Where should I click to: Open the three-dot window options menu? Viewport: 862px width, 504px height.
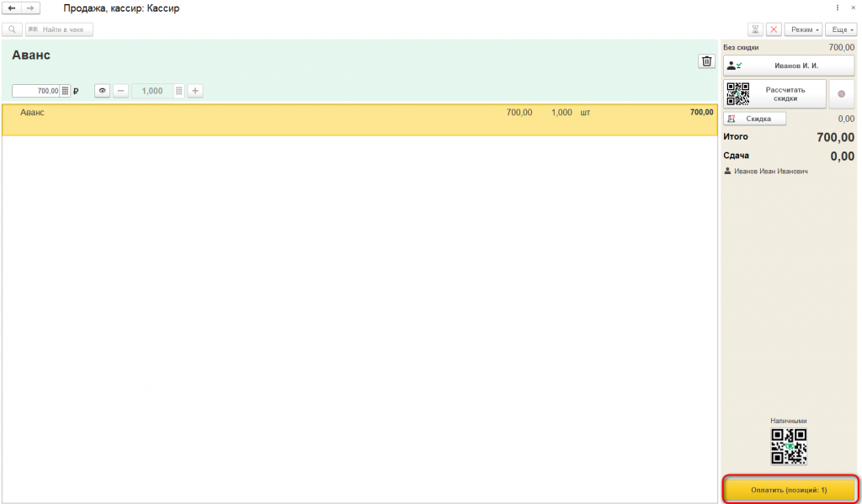pyautogui.click(x=838, y=8)
